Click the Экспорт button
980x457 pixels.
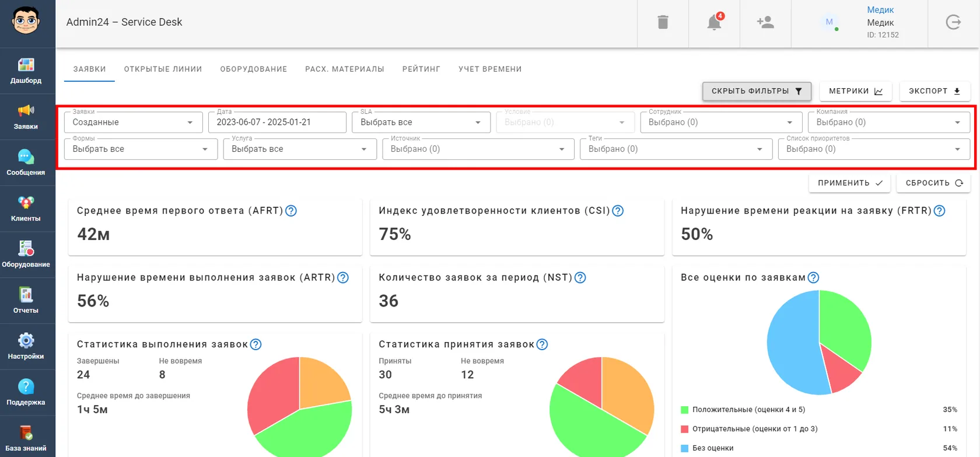point(935,91)
